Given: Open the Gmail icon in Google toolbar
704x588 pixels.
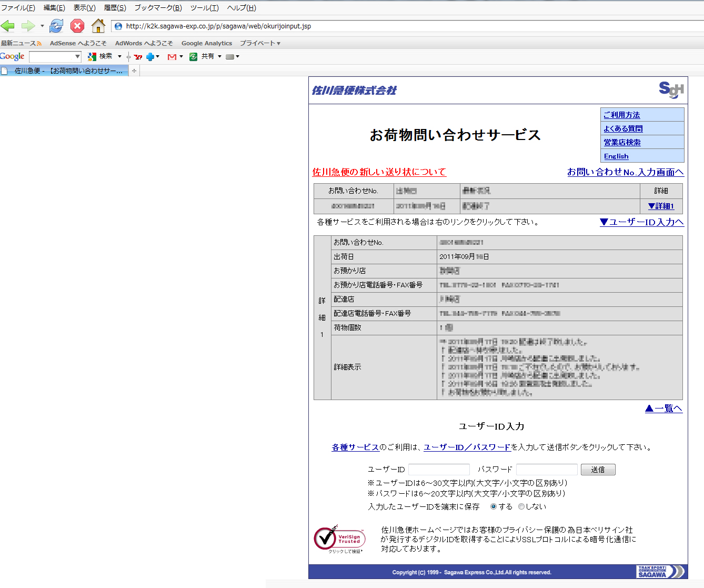Looking at the screenshot, I should (172, 57).
